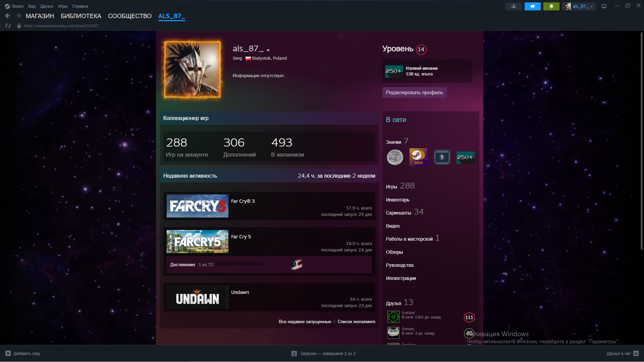644x362 pixels.
Task: Reload page with the refresh icon
Action: (x=8, y=26)
